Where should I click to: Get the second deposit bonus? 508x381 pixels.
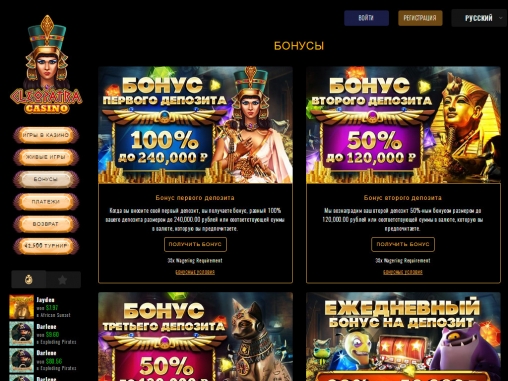click(x=403, y=244)
